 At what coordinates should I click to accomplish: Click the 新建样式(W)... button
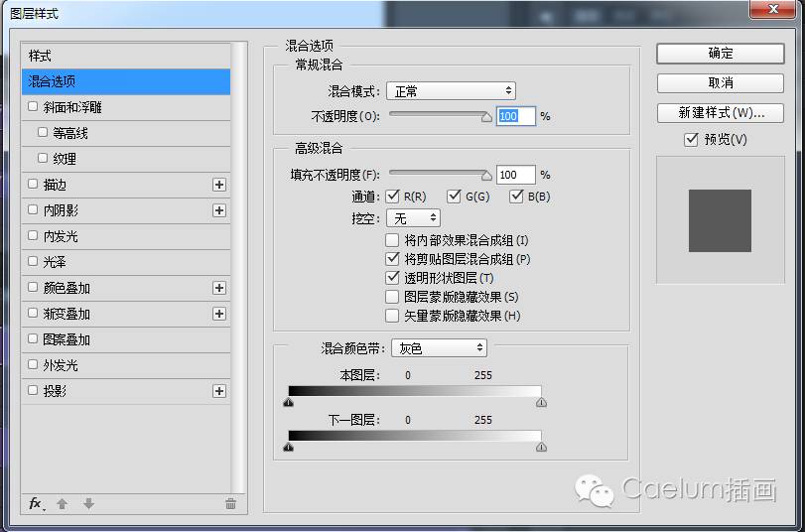click(721, 113)
